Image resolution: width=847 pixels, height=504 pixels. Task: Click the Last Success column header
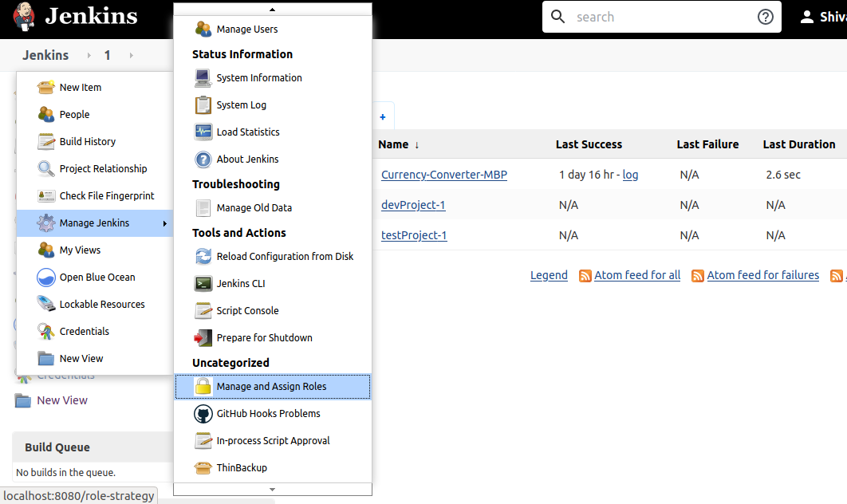pyautogui.click(x=589, y=144)
